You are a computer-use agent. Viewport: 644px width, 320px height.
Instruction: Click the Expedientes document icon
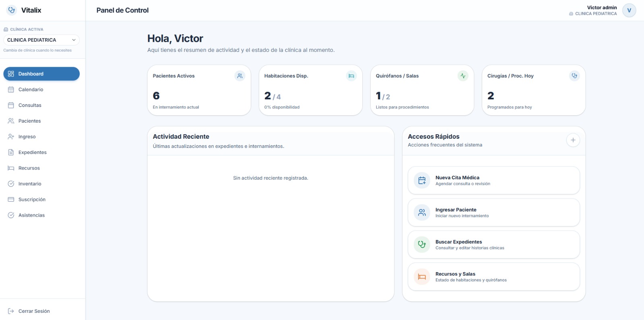point(11,152)
